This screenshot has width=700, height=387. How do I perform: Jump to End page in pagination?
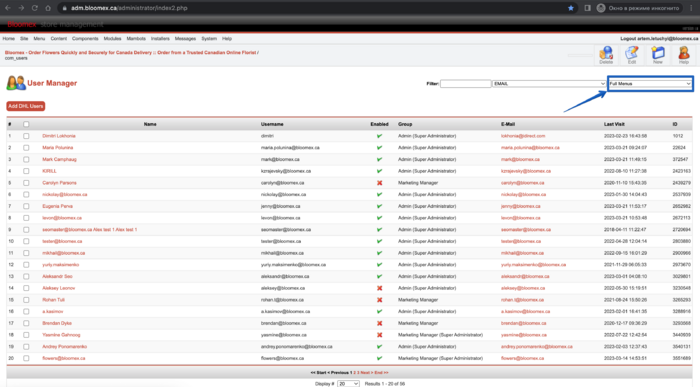click(381, 373)
